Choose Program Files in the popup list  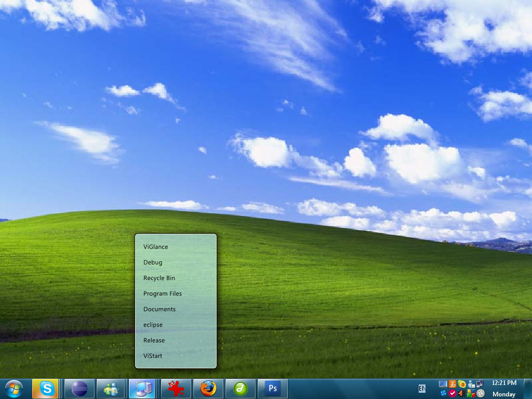[x=162, y=294]
